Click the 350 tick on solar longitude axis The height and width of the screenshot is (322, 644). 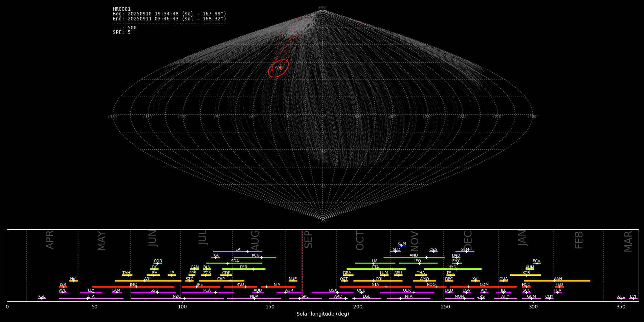tap(621, 307)
